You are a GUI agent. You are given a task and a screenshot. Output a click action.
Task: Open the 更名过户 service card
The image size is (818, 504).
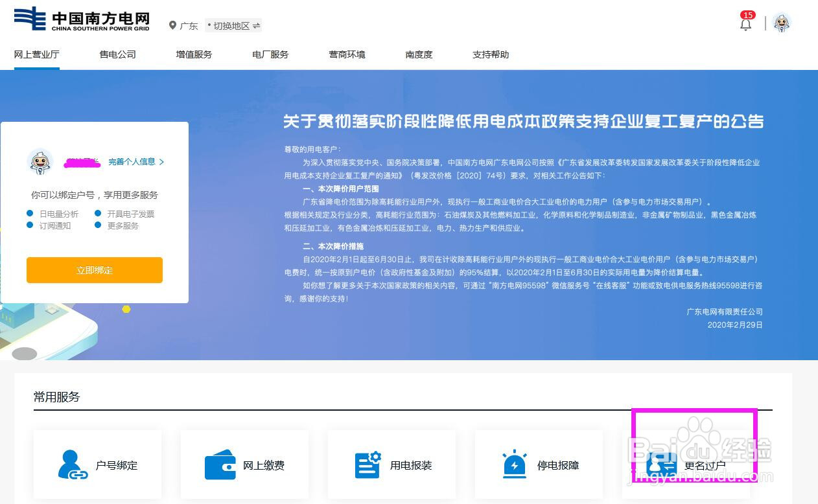pos(686,464)
